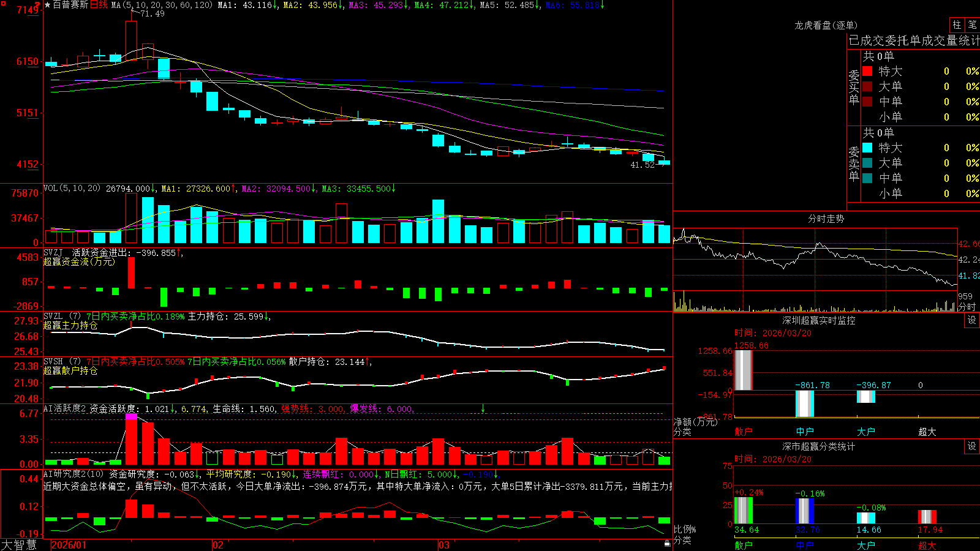Screen dimensions: 980x551
Task: Click the 散户 bar valued 1258.66
Action: click(x=743, y=370)
